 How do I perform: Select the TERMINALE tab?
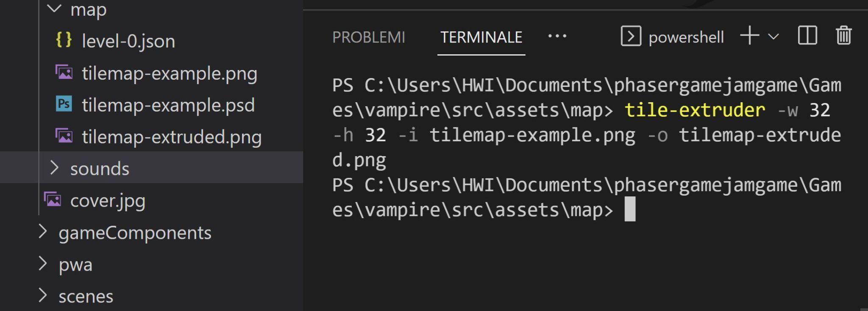coord(481,37)
